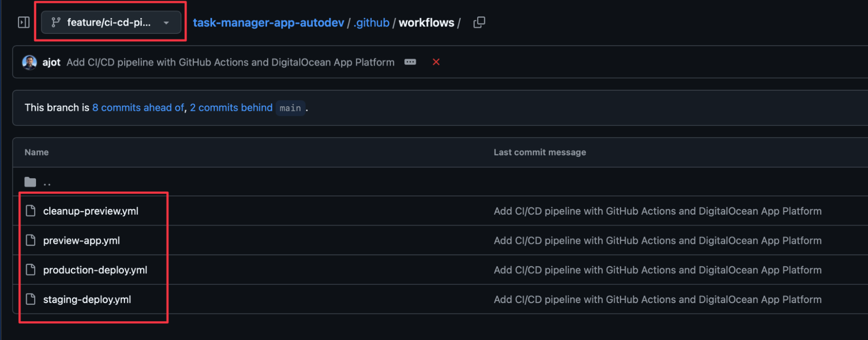Expand commit details with ellipsis button

410,62
